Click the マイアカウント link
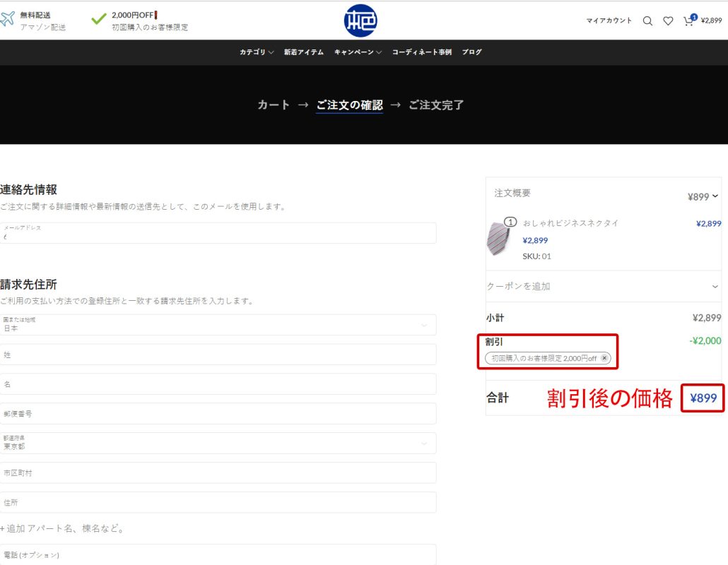This screenshot has height=565, width=728. (x=609, y=21)
